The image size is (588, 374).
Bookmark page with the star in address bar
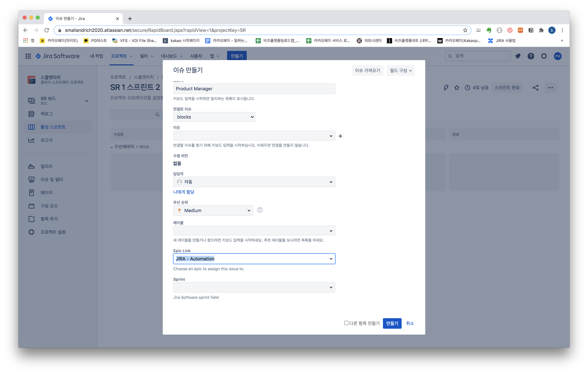click(465, 30)
